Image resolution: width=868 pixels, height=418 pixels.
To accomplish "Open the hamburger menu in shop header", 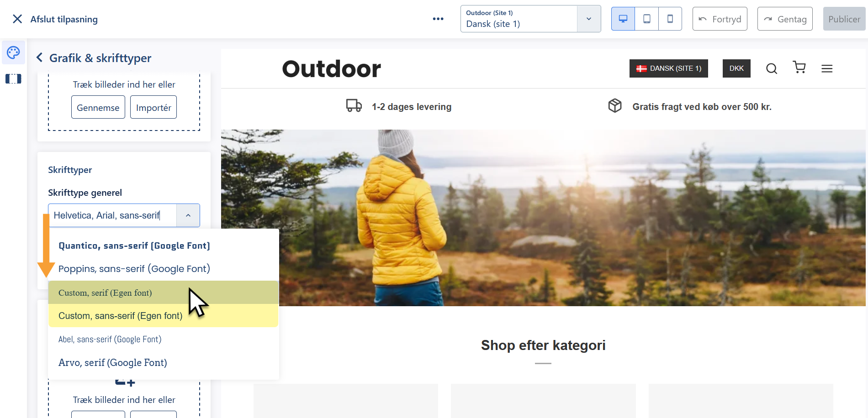I will [x=826, y=68].
